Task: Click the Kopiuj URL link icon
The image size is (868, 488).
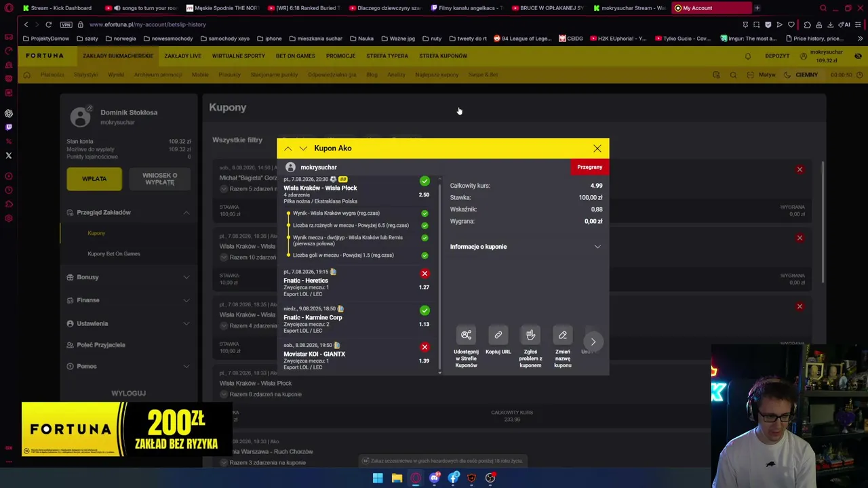Action: tap(498, 335)
